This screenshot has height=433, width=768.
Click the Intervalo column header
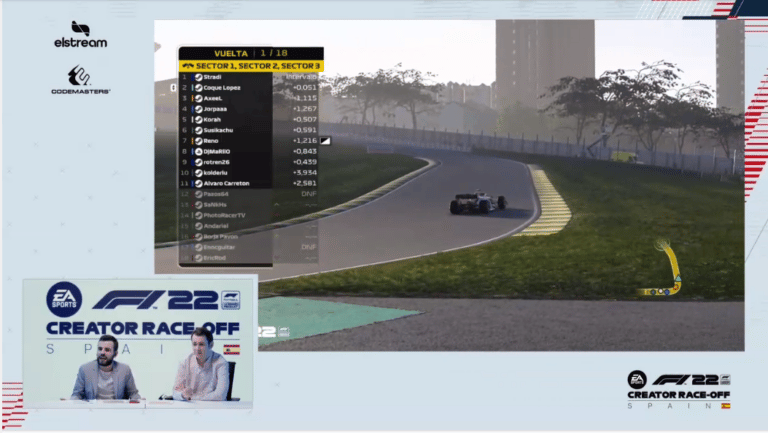[301, 77]
